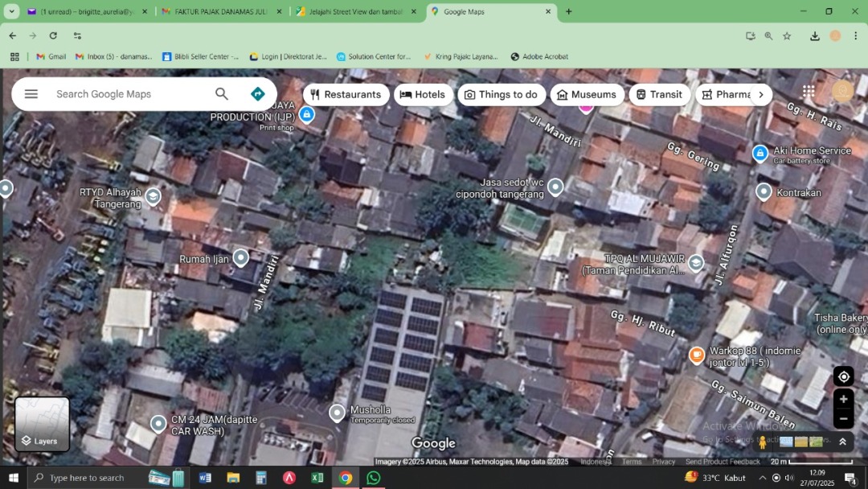Open the Google Maps hamburger menu
868x489 pixels.
[x=31, y=94]
